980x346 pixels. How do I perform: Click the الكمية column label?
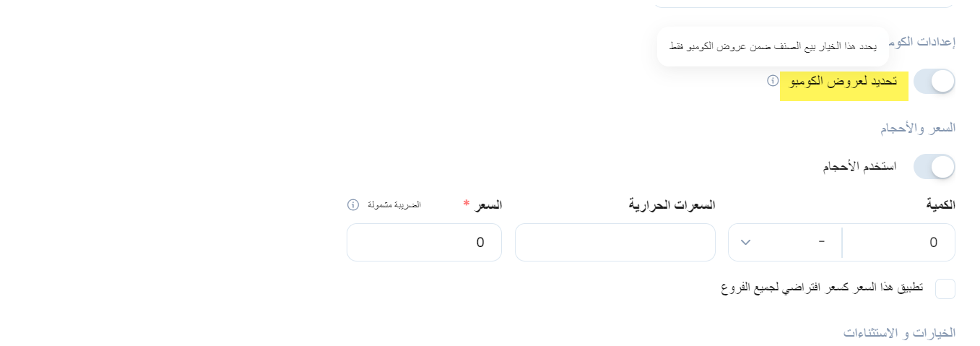tap(940, 204)
